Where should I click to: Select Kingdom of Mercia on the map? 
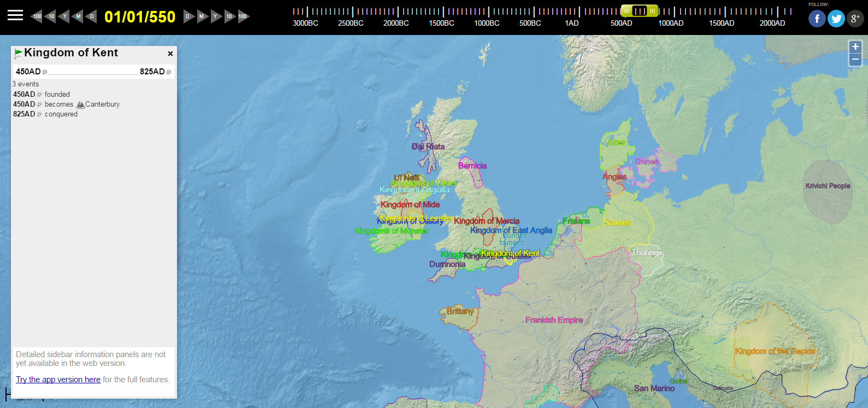487,221
